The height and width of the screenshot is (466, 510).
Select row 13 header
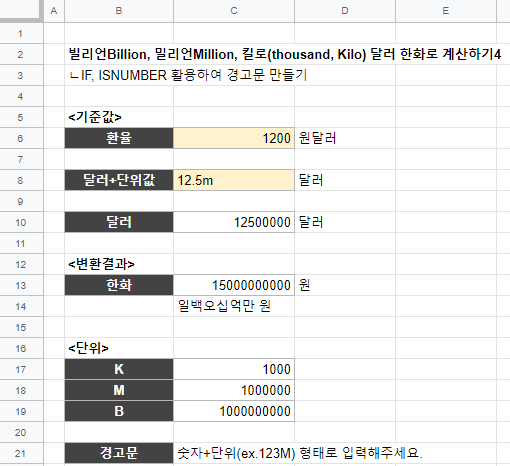(21, 285)
